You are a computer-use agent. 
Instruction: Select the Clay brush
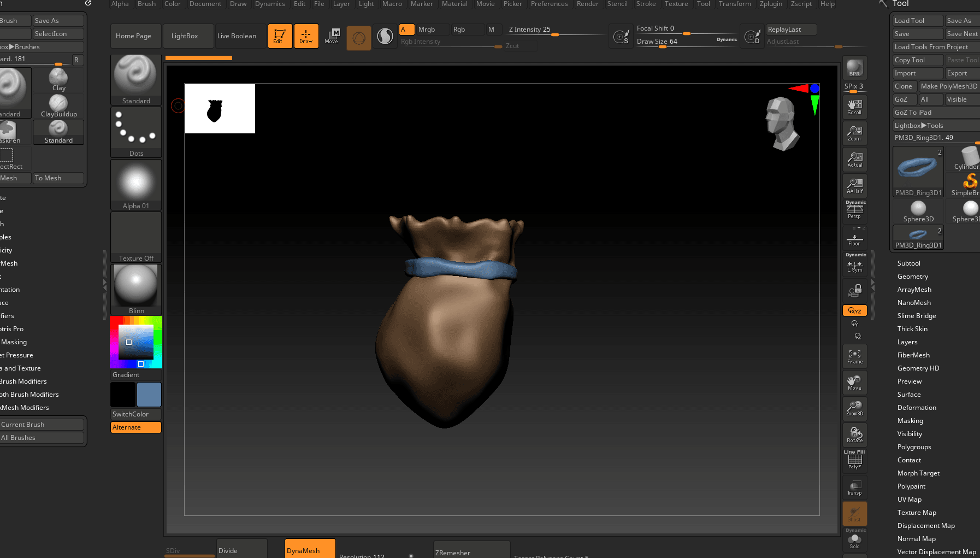click(x=58, y=80)
